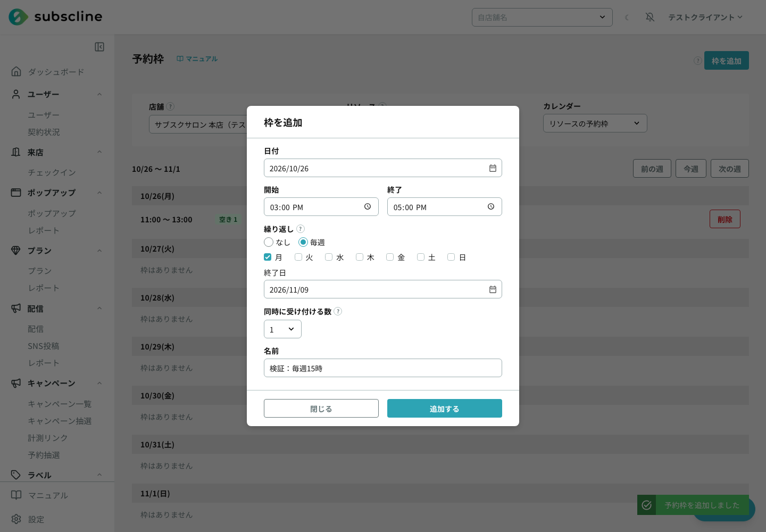Click the マニュアル link beside 予約枠 title
766x532 pixels.
(x=197, y=59)
